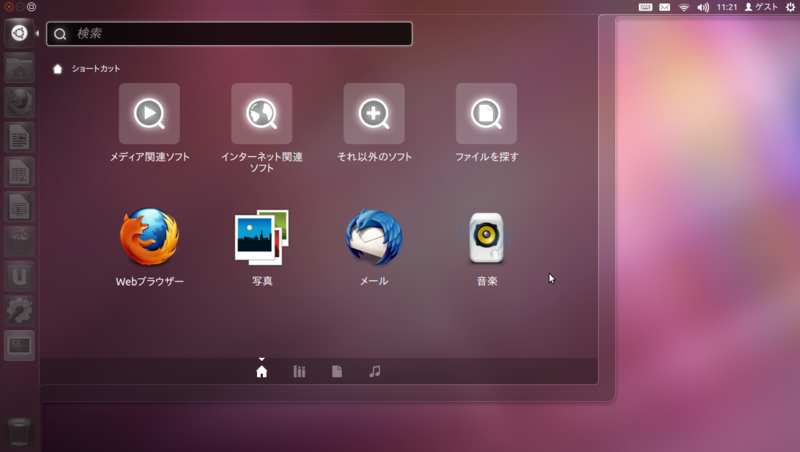The width and height of the screenshot is (800, 452).
Task: Switch to the Applications lens tab
Action: (299, 371)
